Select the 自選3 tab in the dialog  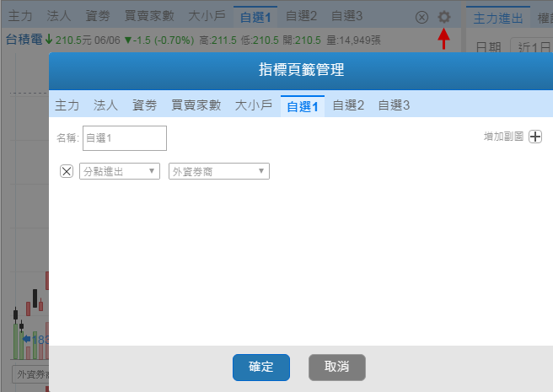(394, 105)
